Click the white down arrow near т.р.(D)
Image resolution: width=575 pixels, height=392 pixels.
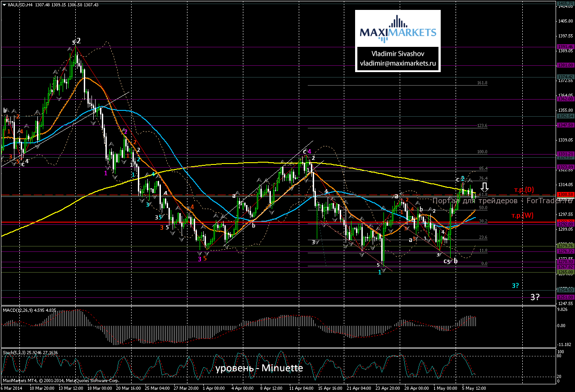485,187
